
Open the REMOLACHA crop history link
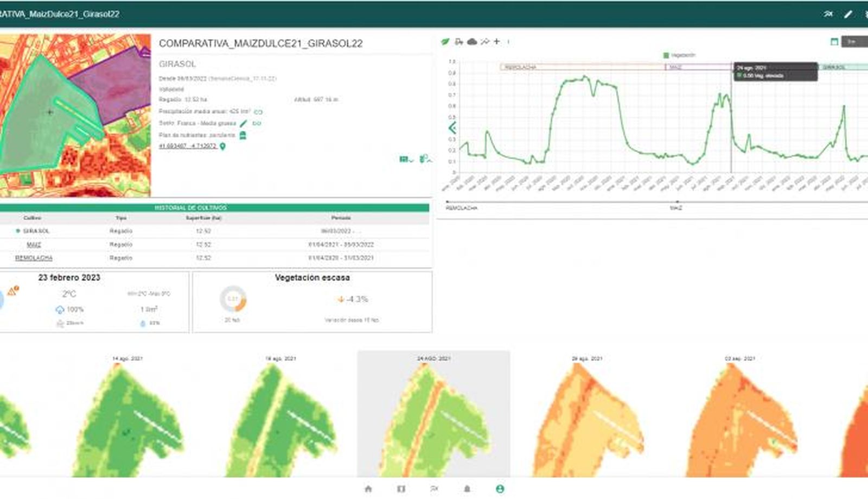click(x=34, y=258)
